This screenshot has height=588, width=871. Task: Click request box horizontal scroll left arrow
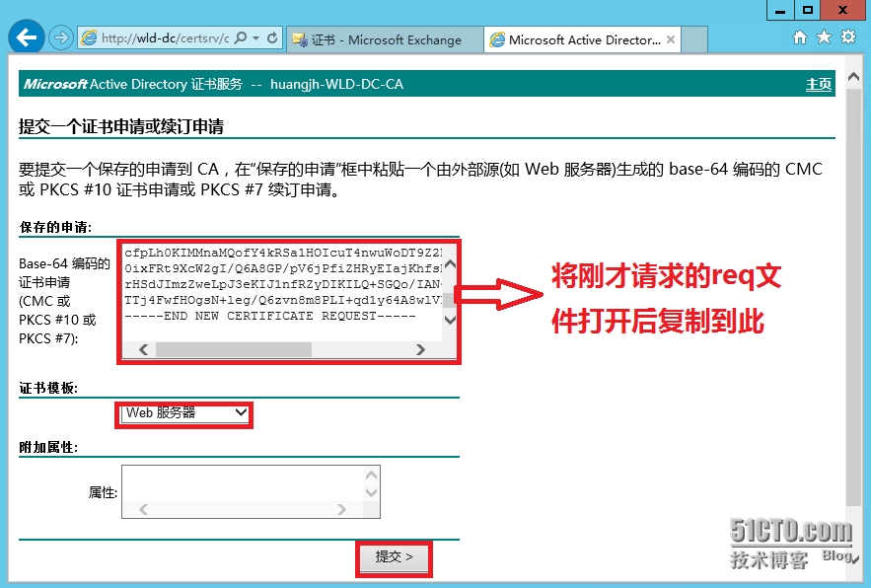pyautogui.click(x=143, y=349)
